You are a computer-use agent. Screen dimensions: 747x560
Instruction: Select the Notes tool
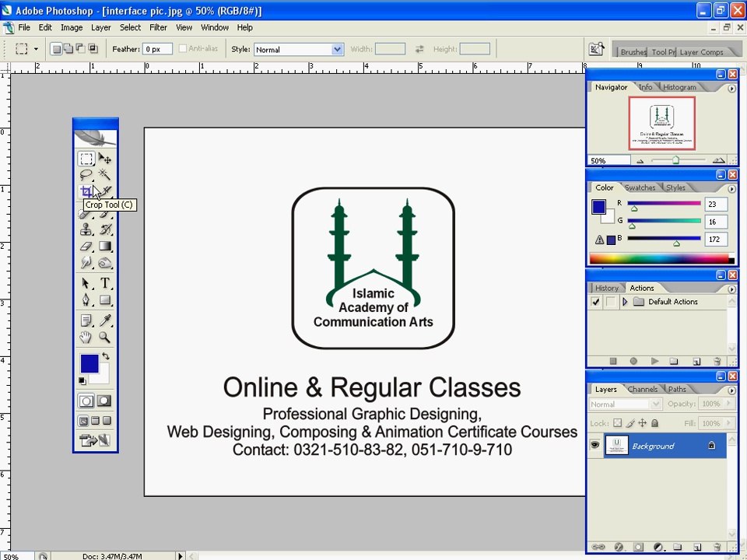(86, 320)
